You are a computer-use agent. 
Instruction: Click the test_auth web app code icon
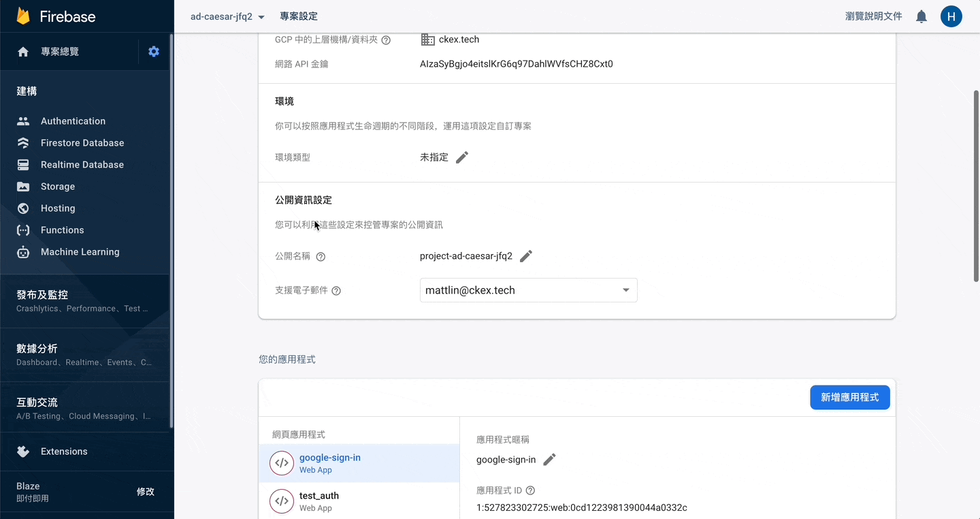tap(282, 501)
